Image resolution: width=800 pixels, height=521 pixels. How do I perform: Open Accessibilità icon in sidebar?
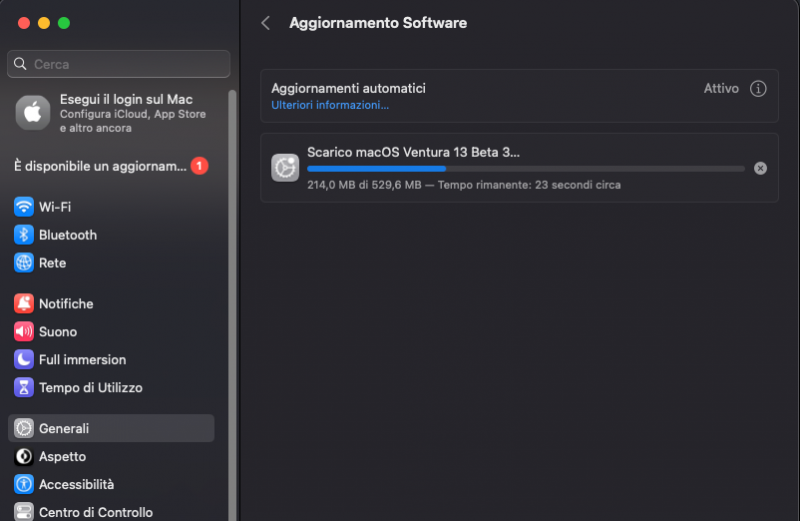pyautogui.click(x=24, y=485)
